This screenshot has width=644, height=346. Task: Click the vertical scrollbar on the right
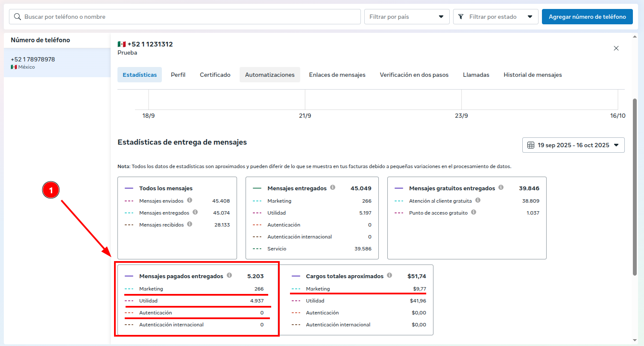click(635, 186)
